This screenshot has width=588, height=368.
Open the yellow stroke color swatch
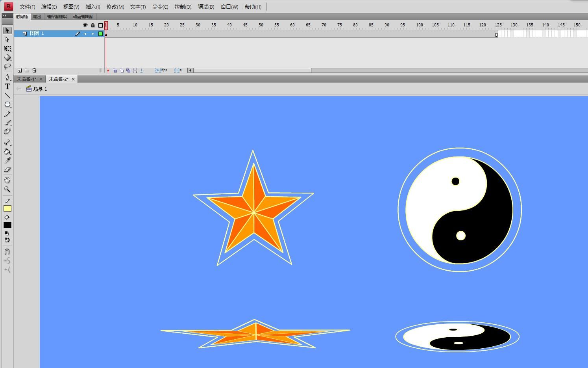(x=7, y=208)
